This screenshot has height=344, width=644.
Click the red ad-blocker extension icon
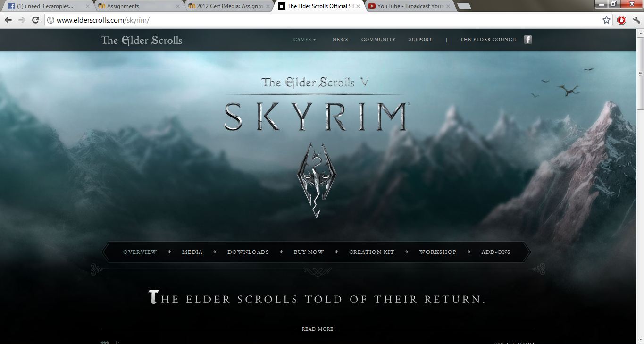coord(622,20)
